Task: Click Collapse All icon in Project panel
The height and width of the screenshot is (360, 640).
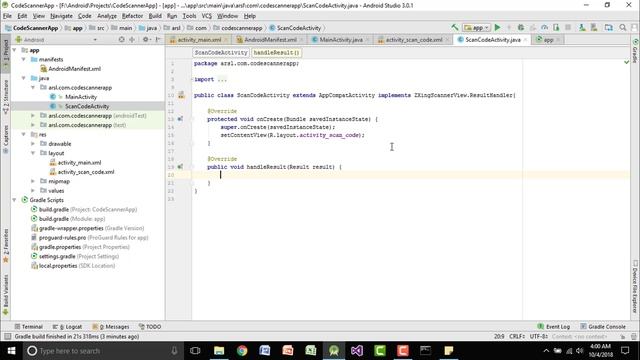Action: (x=132, y=40)
